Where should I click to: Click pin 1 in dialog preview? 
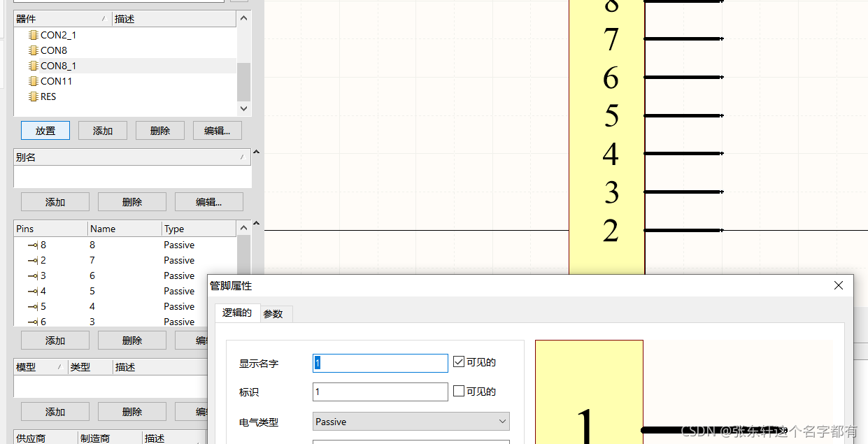713,430
